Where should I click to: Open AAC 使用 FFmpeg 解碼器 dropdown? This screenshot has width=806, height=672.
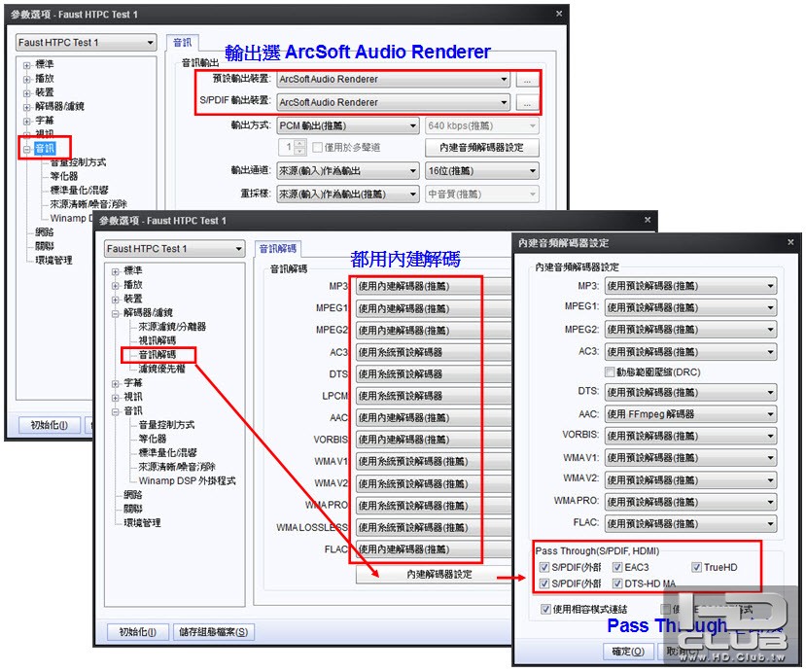[x=690, y=414]
